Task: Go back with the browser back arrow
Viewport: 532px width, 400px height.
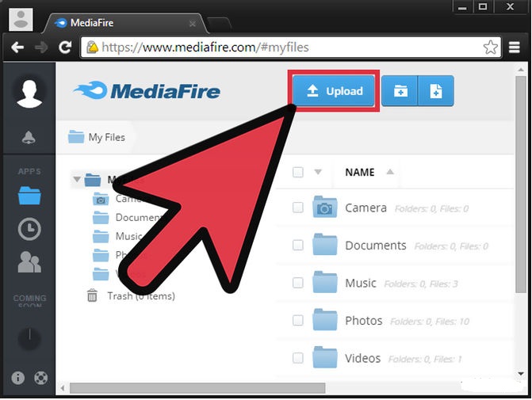Action: tap(17, 47)
